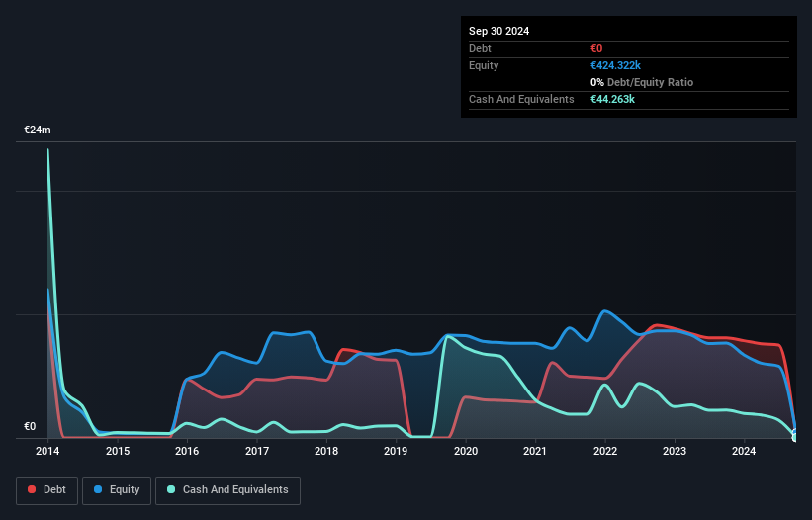Toggle the Debt series legend button
This screenshot has height=520, width=812.
[x=47, y=490]
